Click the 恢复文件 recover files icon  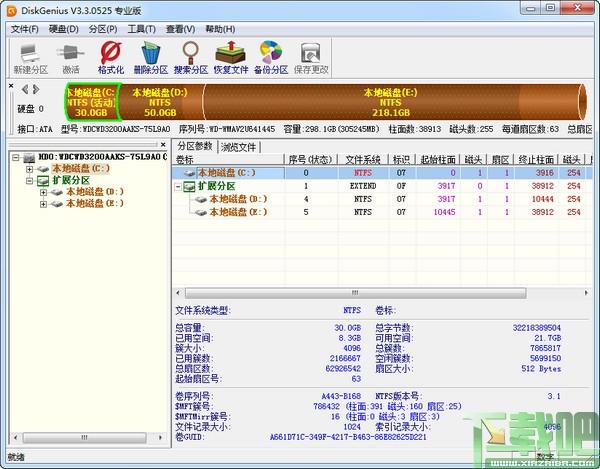pyautogui.click(x=231, y=58)
